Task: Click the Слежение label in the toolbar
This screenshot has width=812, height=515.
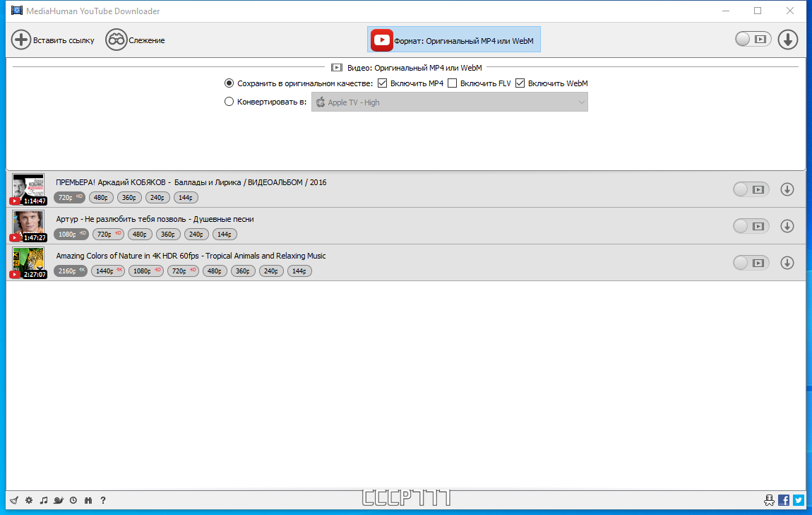Action: click(x=147, y=40)
